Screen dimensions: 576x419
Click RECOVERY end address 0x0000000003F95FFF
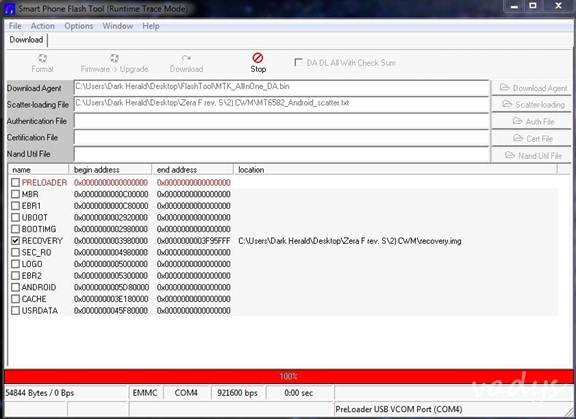194,241
